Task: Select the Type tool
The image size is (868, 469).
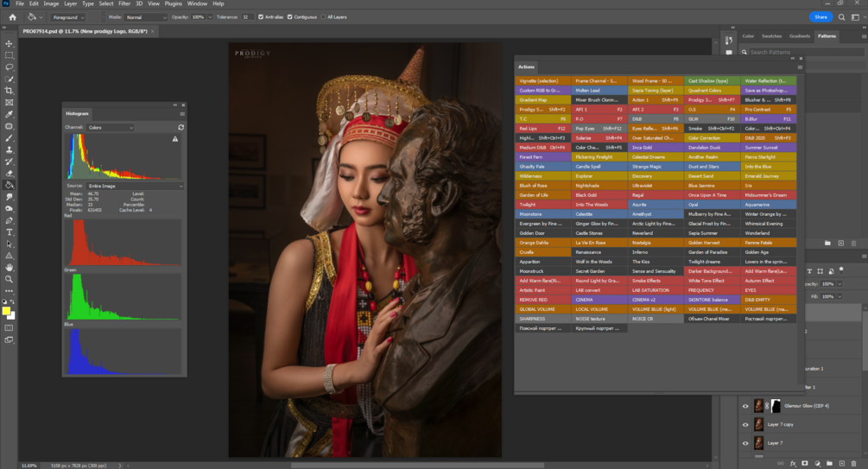Action: [x=10, y=232]
